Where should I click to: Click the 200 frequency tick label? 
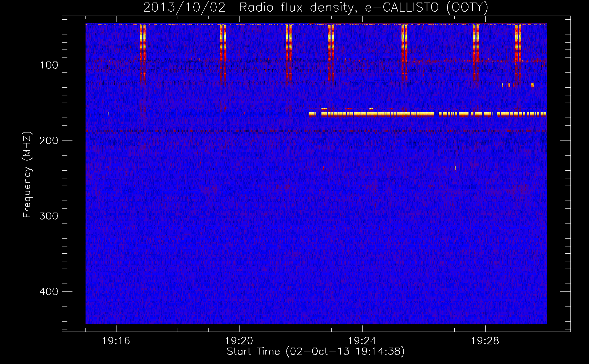pyautogui.click(x=49, y=141)
